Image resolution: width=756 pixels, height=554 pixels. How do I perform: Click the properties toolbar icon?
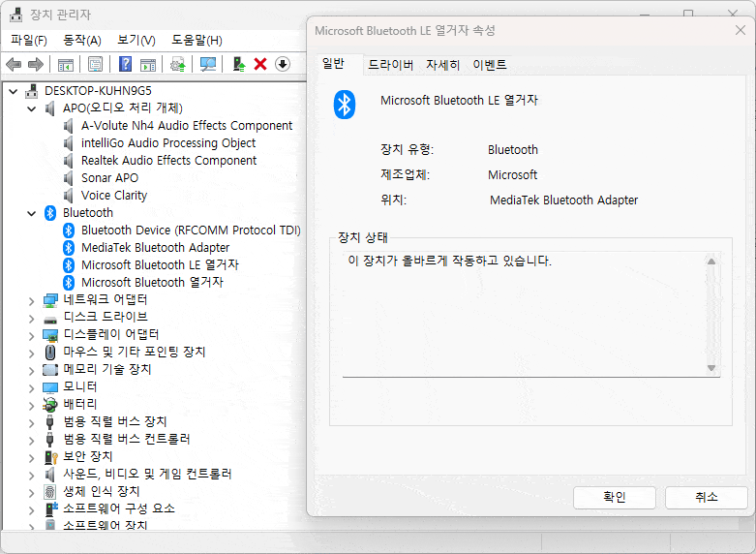[96, 64]
